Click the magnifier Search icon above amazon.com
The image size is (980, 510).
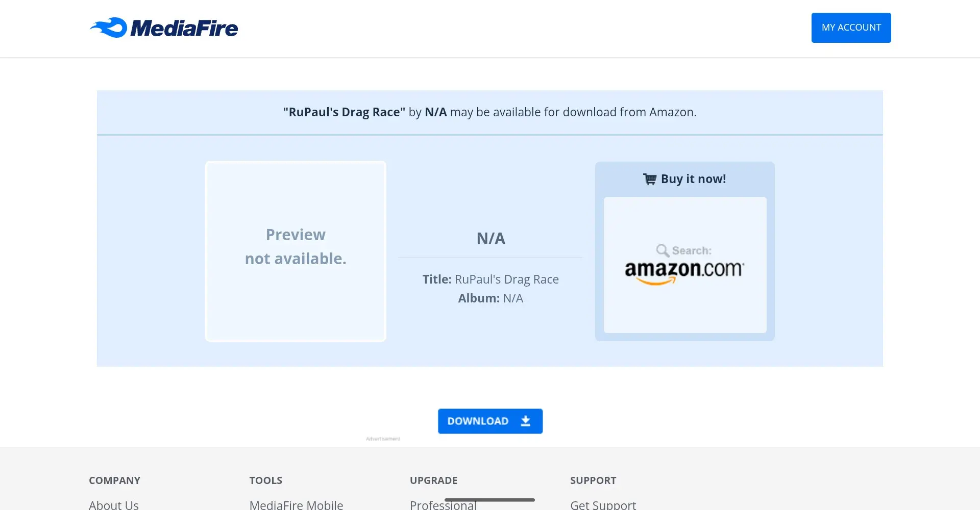[x=663, y=250]
